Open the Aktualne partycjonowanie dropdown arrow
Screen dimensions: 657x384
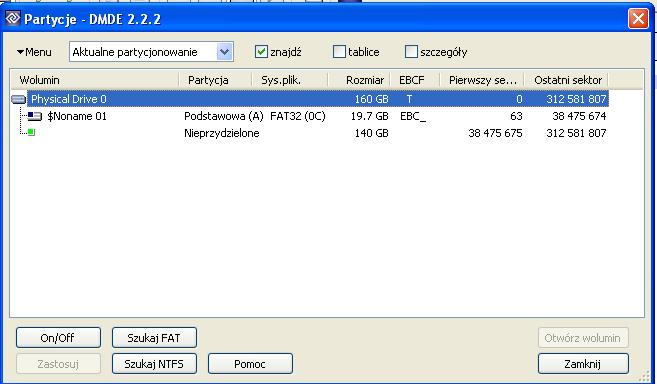tap(225, 52)
